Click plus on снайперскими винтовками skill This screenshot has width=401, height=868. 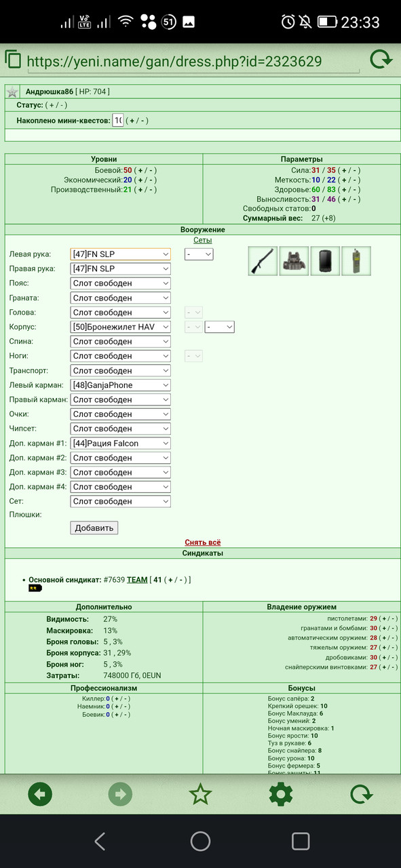tap(384, 667)
